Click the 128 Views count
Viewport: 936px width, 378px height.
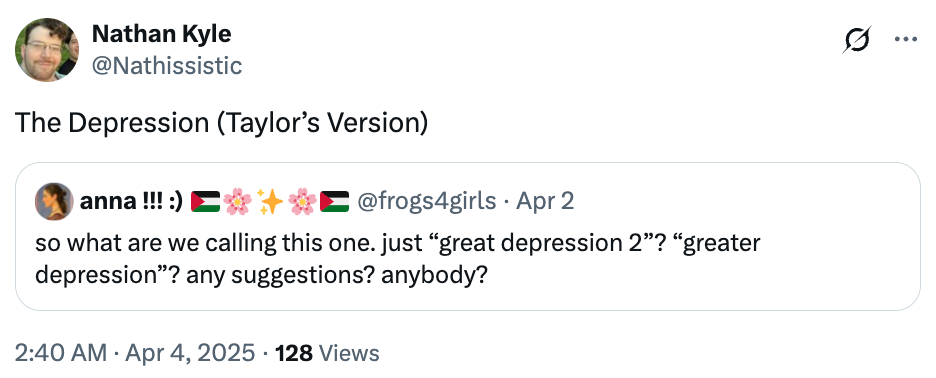coord(327,353)
